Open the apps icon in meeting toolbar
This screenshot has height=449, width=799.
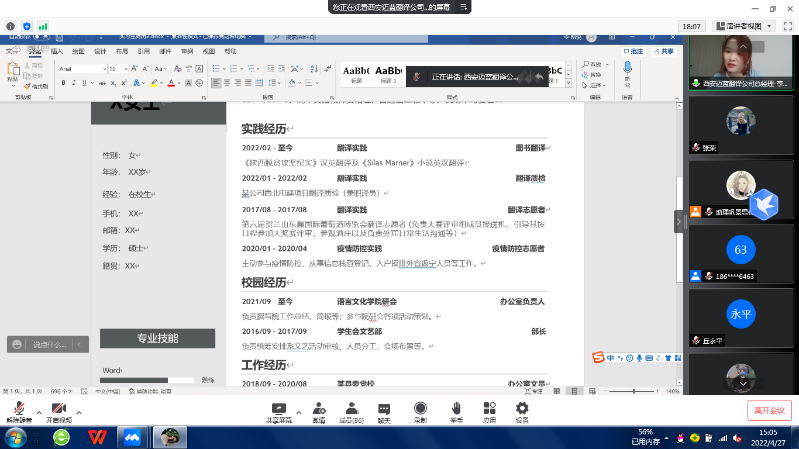coord(489,408)
